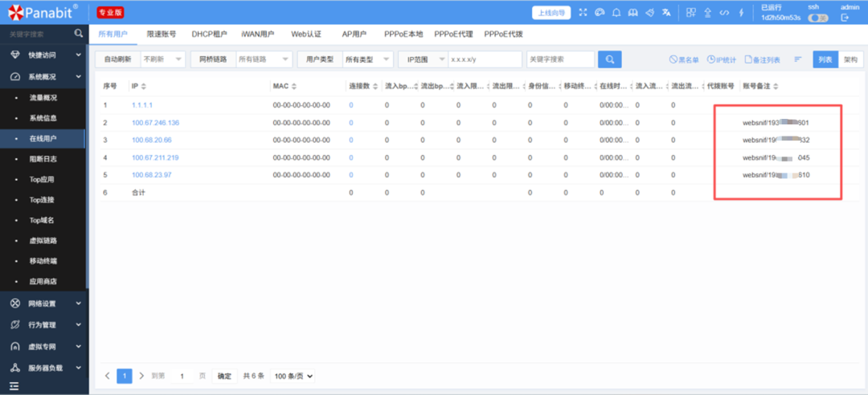Expand the 快捷访问 sidebar menu

44,55
